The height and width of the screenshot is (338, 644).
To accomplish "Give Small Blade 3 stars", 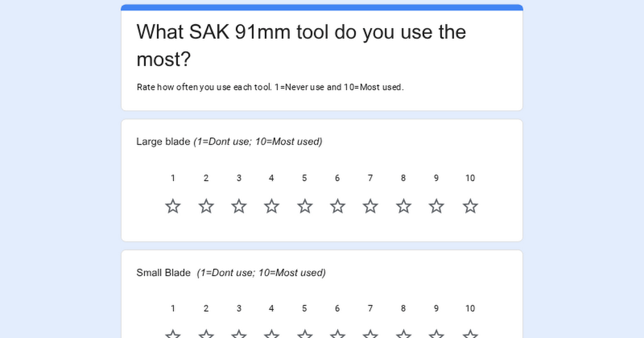I will coord(239,334).
